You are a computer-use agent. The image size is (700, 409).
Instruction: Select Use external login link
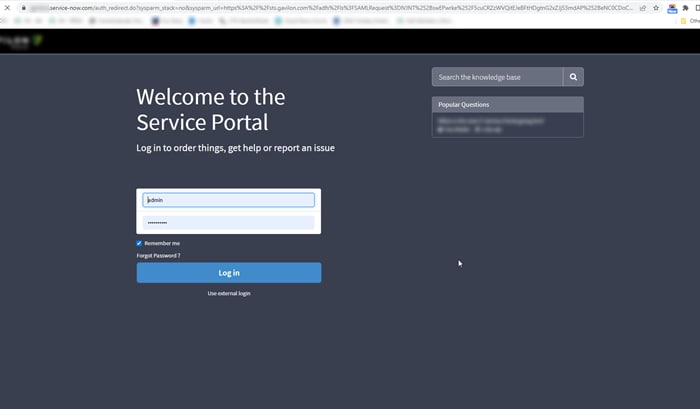click(229, 293)
